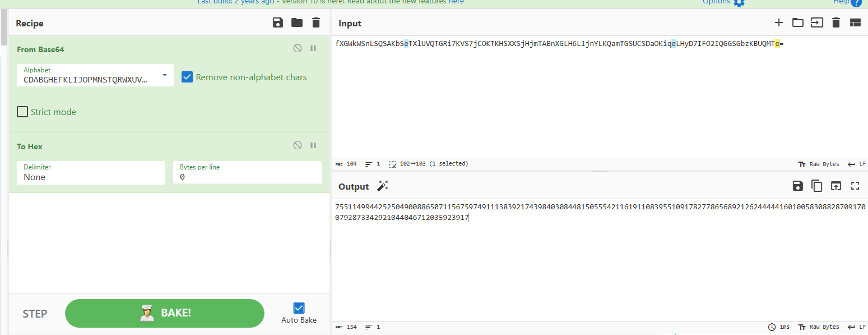The width and height of the screenshot is (868, 335).
Task: Change input end-of-line sequence LF
Action: tap(856, 164)
